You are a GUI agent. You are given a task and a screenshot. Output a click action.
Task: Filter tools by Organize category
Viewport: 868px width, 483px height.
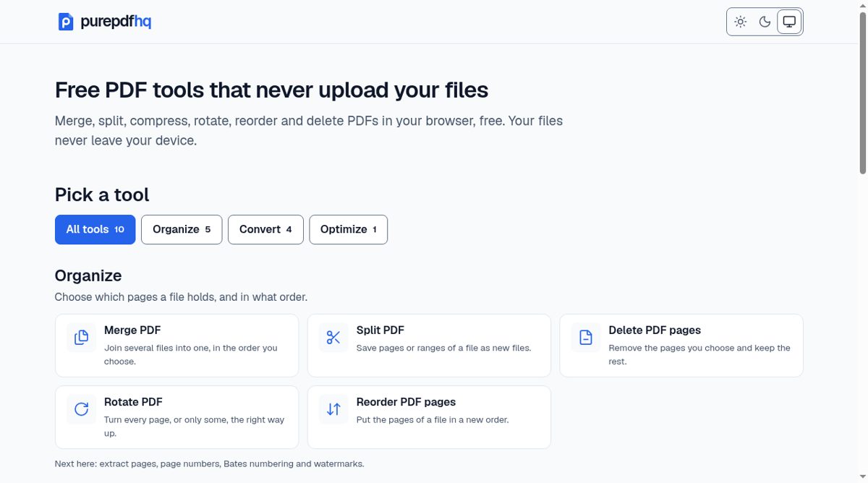coord(182,229)
